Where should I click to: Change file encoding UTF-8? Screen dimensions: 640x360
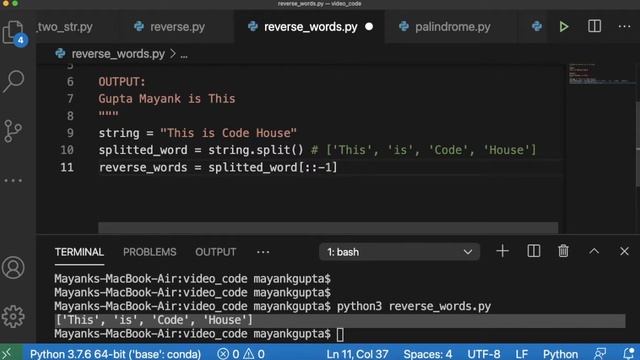pyautogui.click(x=484, y=353)
